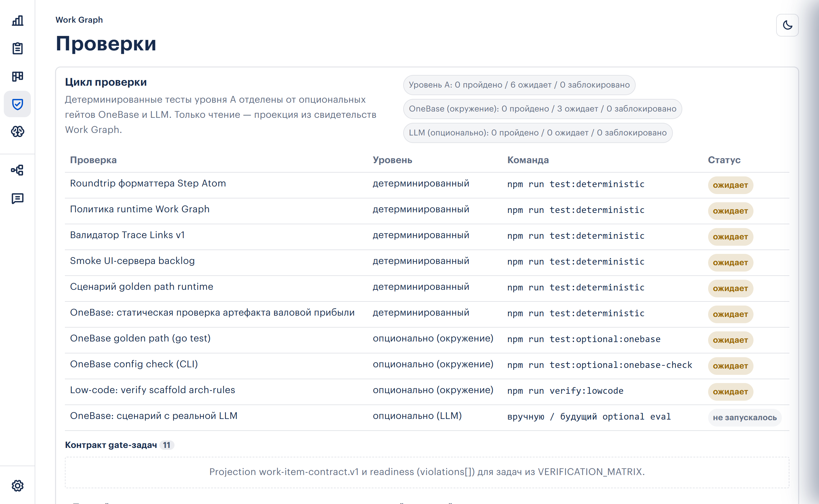Open the kanban board icon in sidebar
Viewport: 819px width, 504px height.
click(x=17, y=76)
